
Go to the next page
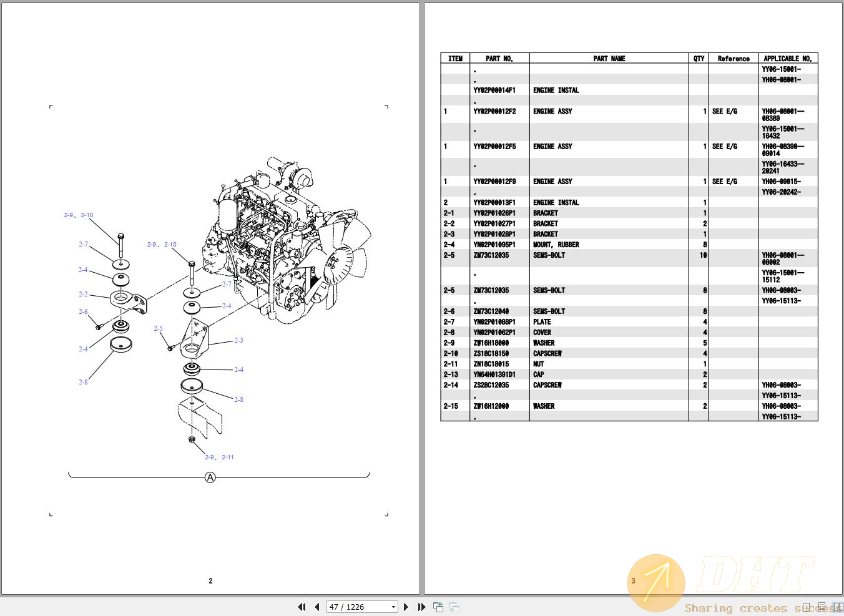click(x=406, y=607)
